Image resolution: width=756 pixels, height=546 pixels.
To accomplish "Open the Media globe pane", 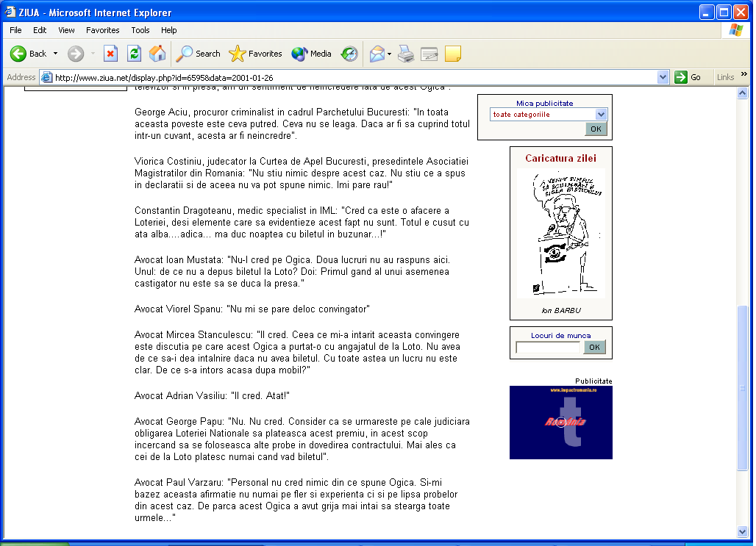I will pyautogui.click(x=312, y=54).
